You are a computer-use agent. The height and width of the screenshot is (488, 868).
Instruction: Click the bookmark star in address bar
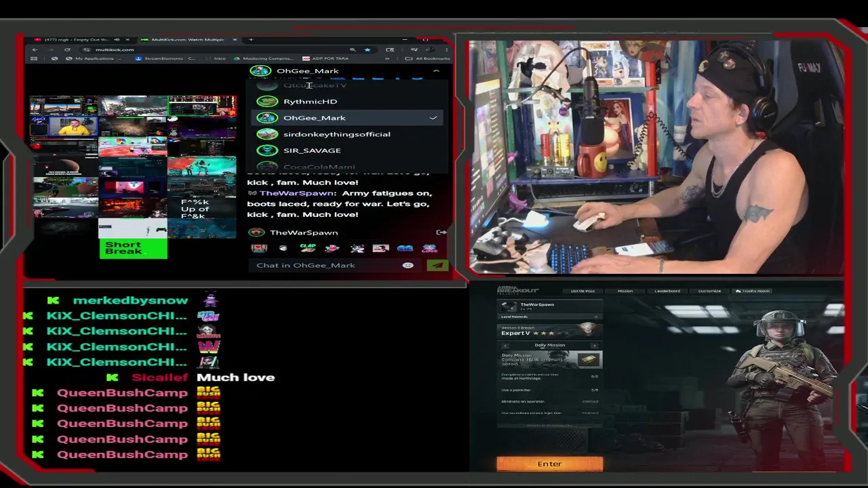pos(367,49)
